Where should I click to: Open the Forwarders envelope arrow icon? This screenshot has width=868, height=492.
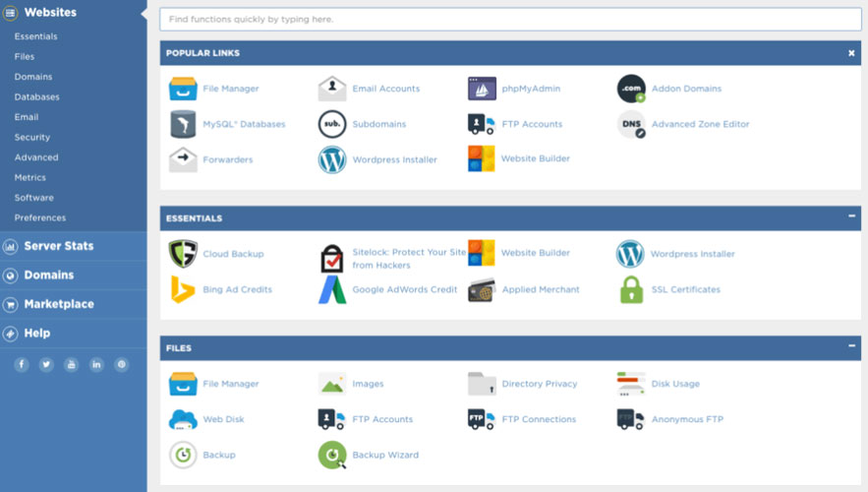(x=183, y=159)
